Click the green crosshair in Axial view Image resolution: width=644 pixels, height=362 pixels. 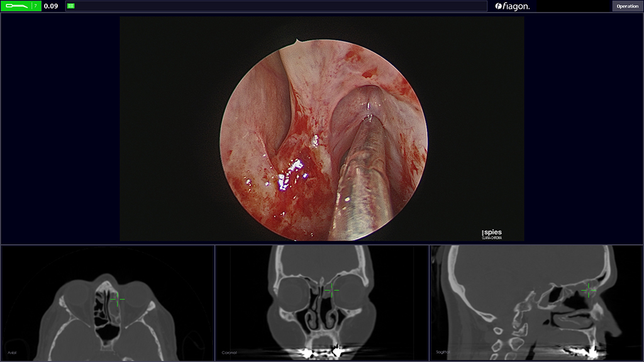pyautogui.click(x=118, y=299)
